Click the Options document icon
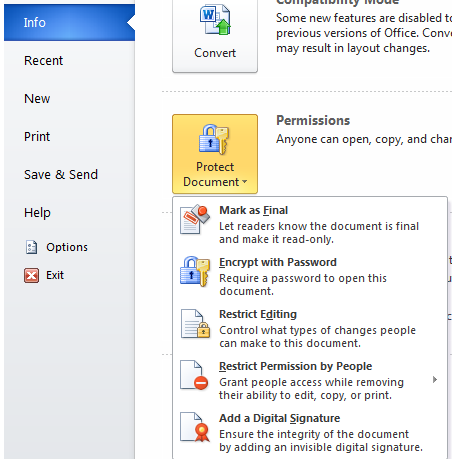Viewport: 460px width, 464px height. (32, 247)
